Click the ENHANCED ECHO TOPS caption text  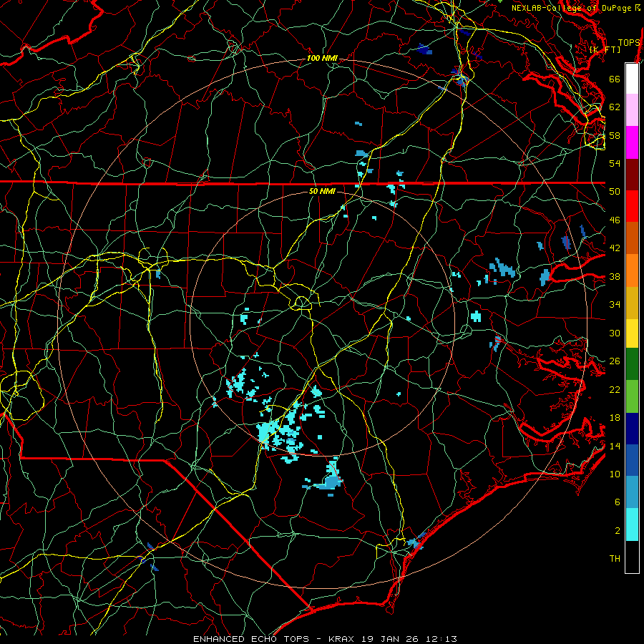pyautogui.click(x=251, y=639)
